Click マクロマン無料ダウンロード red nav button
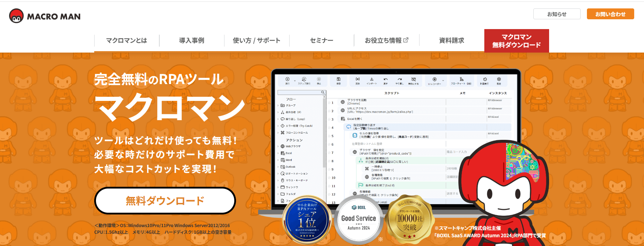This screenshot has width=644, height=246. coord(517,41)
